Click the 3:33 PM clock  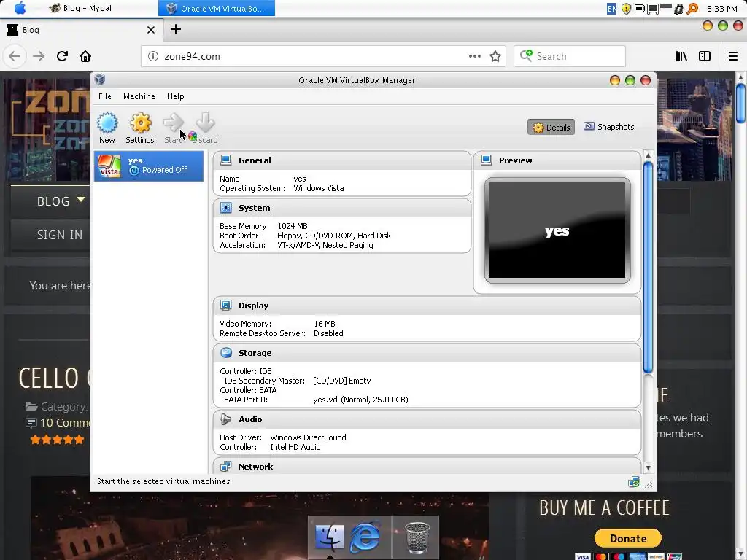(x=722, y=9)
